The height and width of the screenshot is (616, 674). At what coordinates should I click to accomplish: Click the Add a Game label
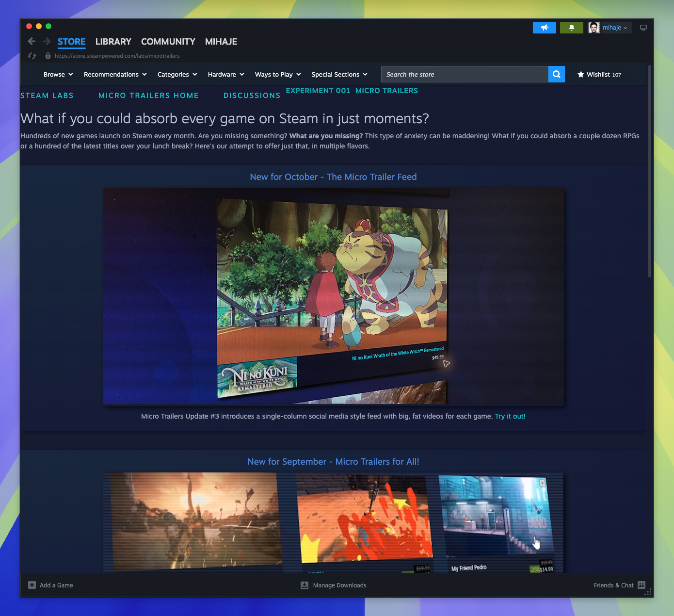pyautogui.click(x=56, y=585)
